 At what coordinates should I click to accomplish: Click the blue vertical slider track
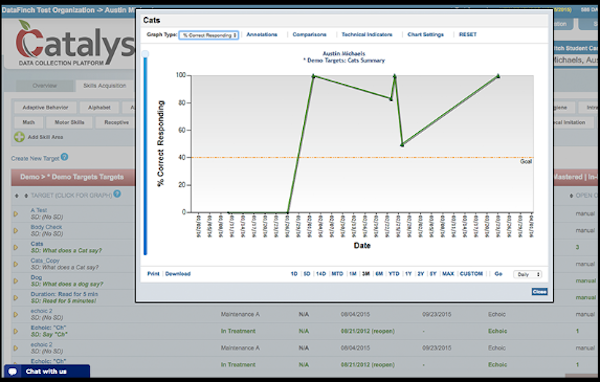[x=145, y=156]
